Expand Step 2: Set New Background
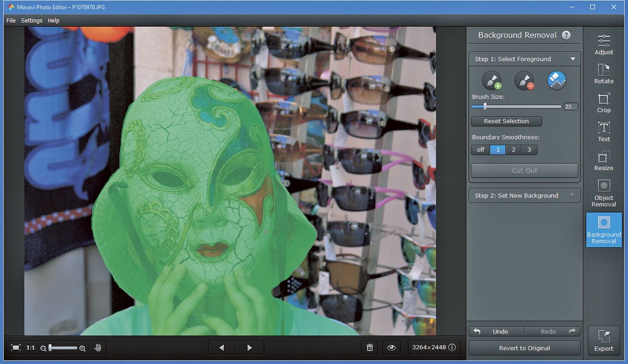 [x=524, y=195]
